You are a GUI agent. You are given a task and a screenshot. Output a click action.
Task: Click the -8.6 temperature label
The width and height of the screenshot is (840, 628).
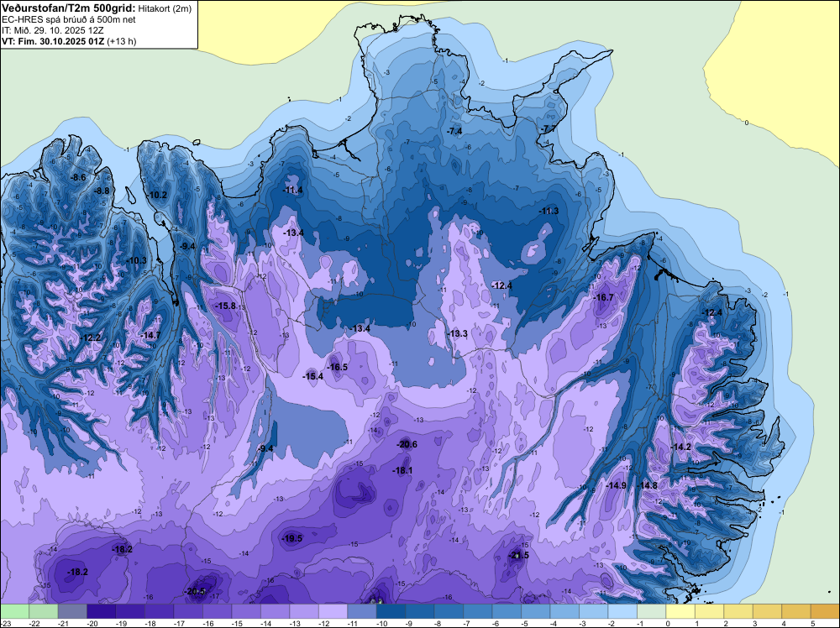pyautogui.click(x=79, y=177)
